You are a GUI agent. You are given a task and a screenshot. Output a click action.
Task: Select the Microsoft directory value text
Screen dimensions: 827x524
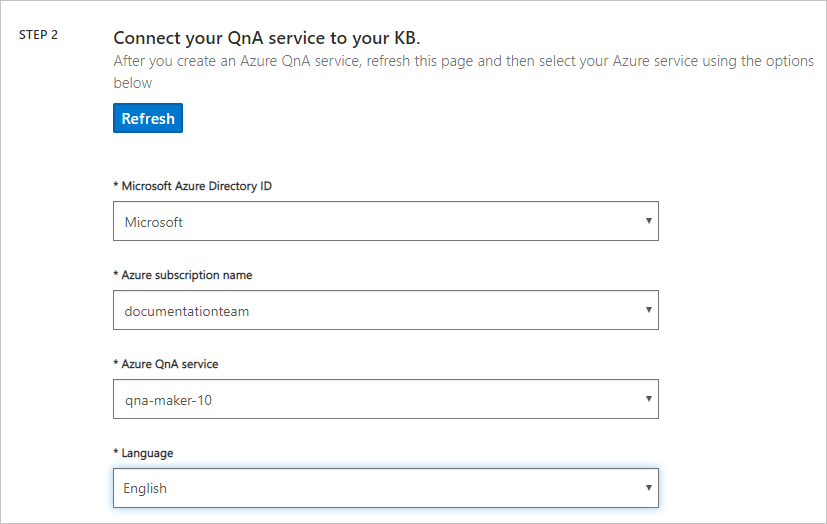(154, 222)
